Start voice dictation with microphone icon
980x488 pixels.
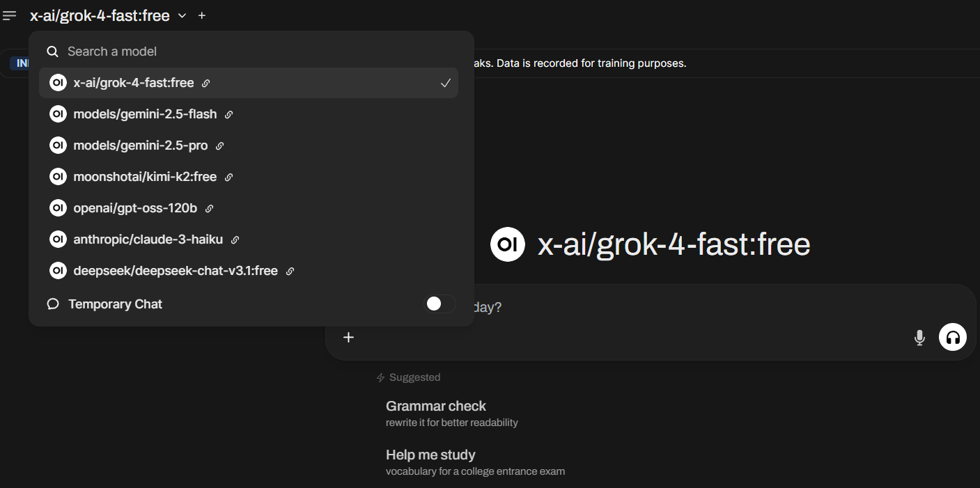tap(919, 338)
